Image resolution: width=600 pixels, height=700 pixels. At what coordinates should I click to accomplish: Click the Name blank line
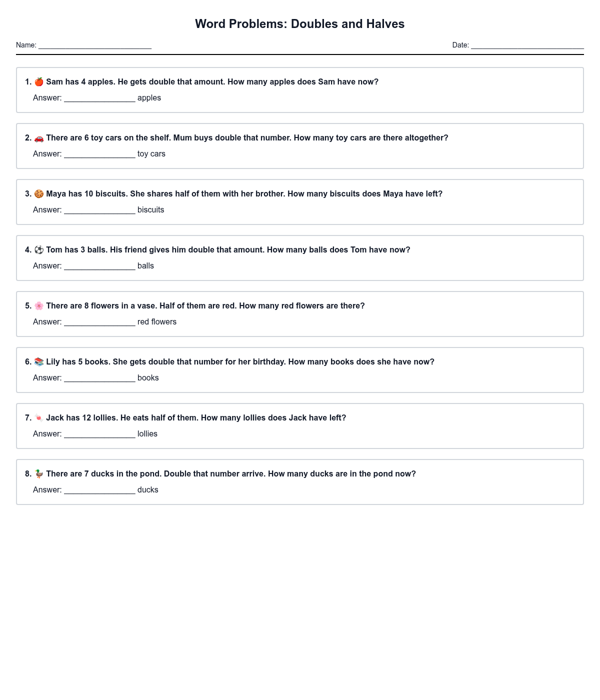95,45
